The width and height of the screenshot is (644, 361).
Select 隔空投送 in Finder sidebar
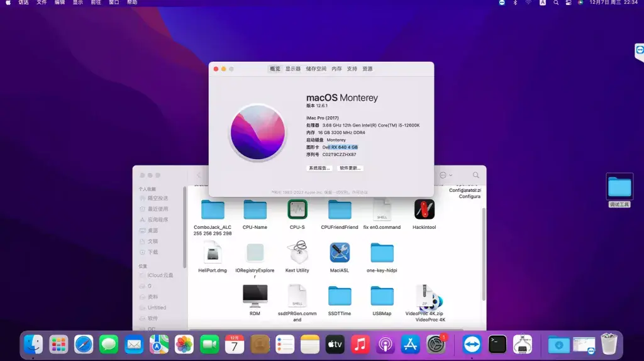click(x=159, y=198)
